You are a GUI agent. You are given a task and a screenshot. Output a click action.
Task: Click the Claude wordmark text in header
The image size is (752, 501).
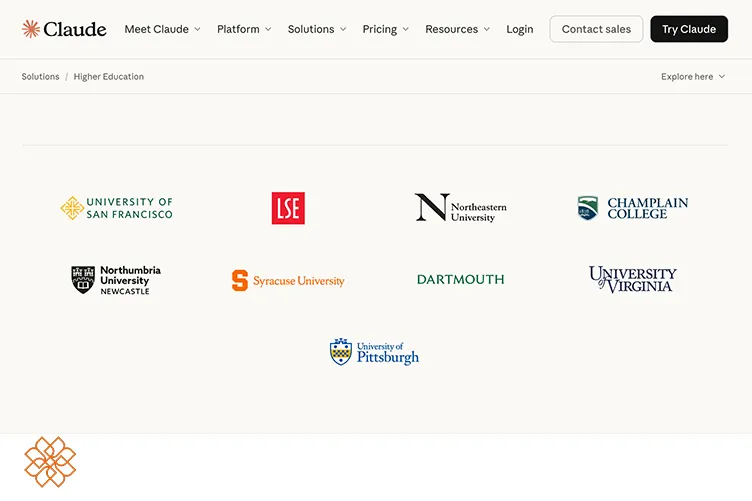point(75,29)
